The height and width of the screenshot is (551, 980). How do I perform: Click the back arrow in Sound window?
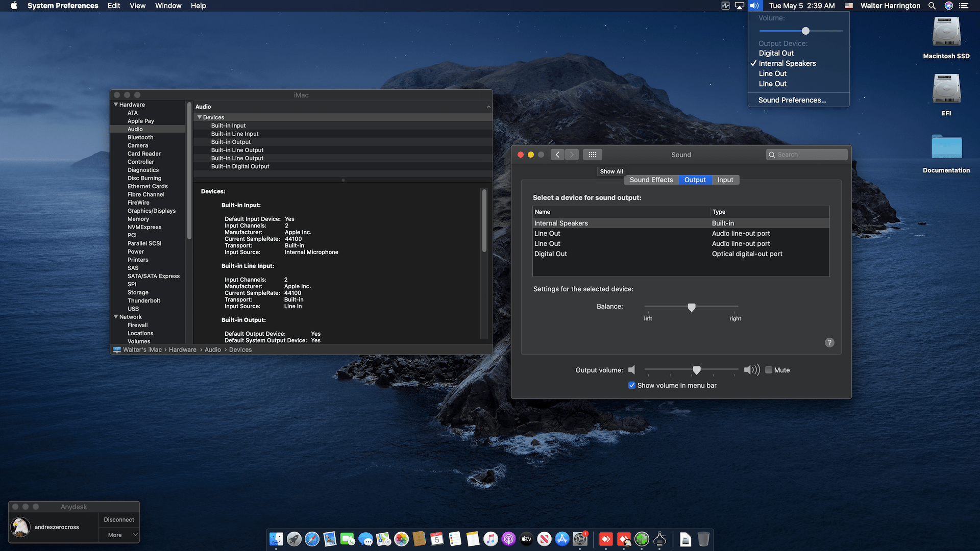click(x=557, y=155)
